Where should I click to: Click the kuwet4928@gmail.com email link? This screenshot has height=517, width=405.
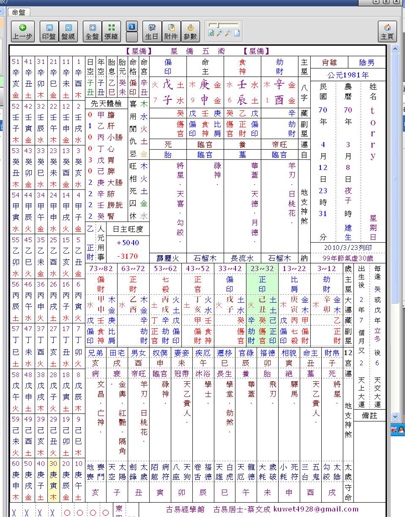(316, 509)
